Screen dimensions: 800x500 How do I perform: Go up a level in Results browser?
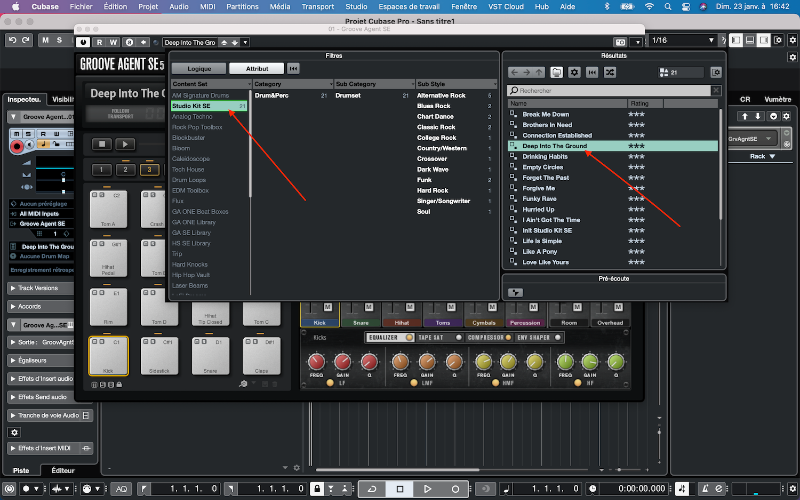tap(539, 72)
